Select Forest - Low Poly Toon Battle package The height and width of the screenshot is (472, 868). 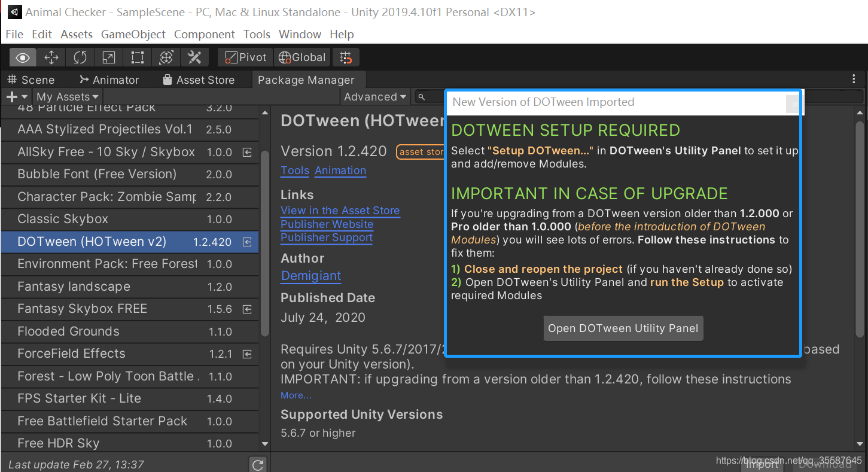point(130,376)
